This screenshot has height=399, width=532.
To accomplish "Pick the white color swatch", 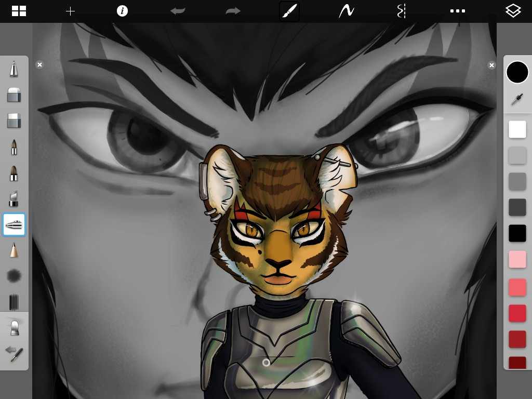I will 517,129.
